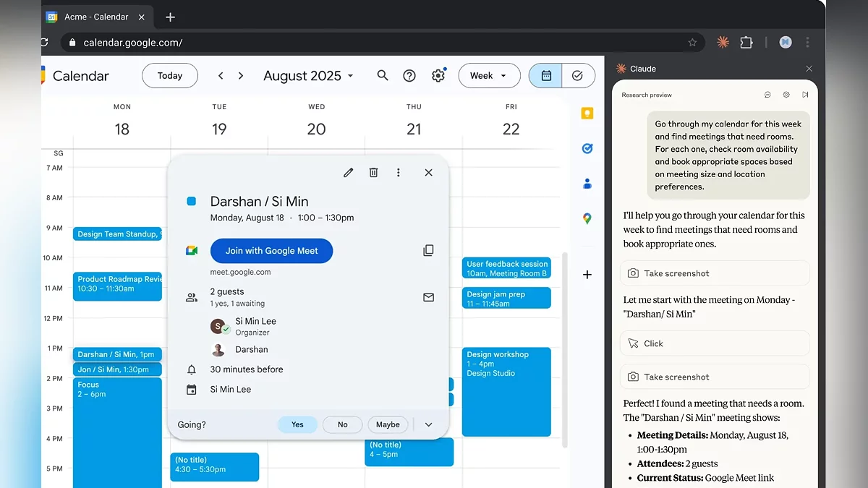The width and height of the screenshot is (868, 488).
Task: RSVP No to the event
Action: [x=343, y=424]
